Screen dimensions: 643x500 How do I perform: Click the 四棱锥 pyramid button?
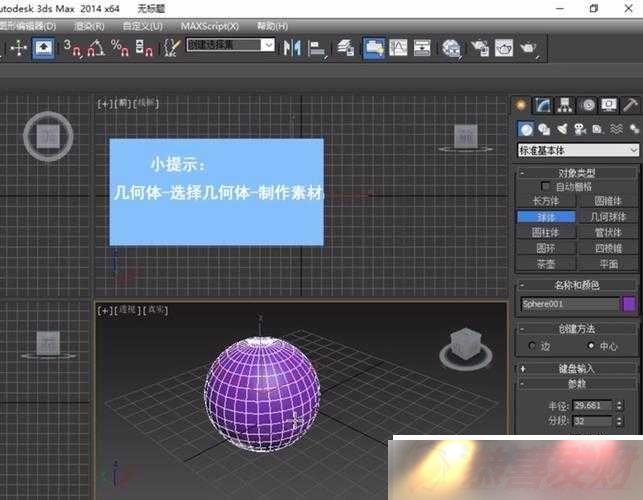(608, 248)
